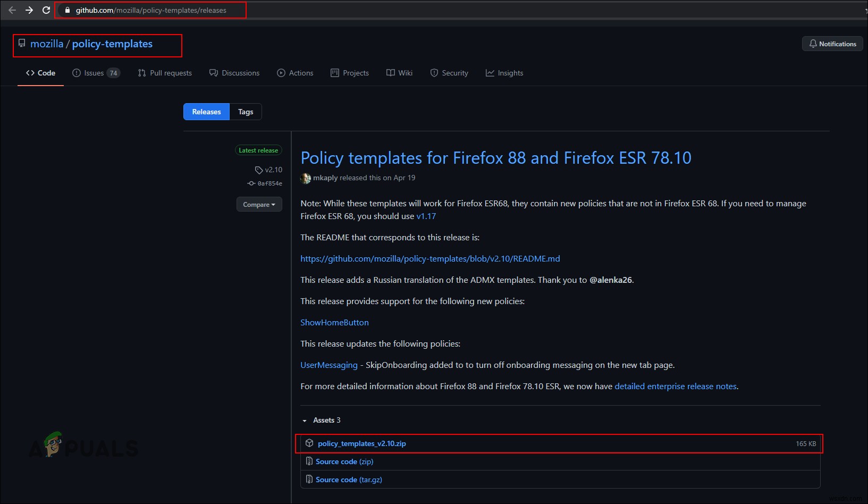Switch to the Code tab
This screenshot has width=868, height=504.
point(40,73)
